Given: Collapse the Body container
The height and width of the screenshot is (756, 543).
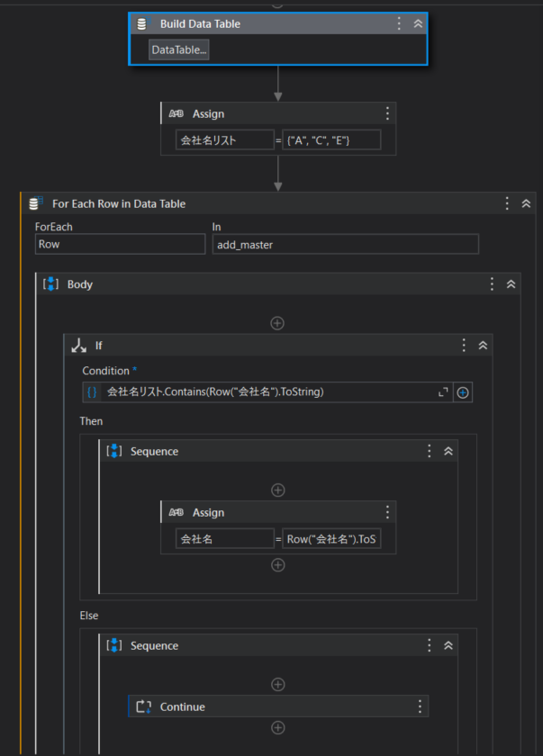Looking at the screenshot, I should pyautogui.click(x=511, y=284).
